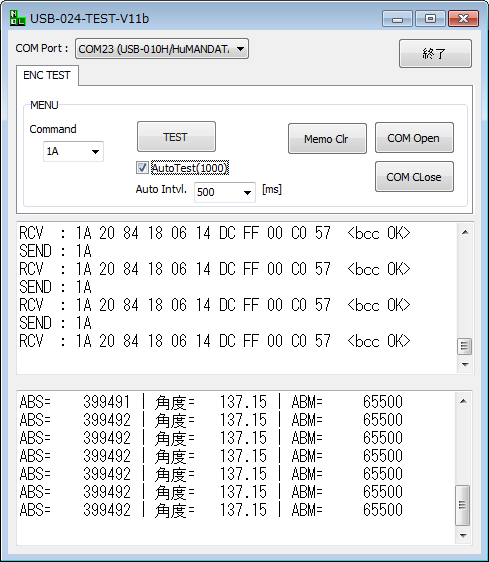
Task: Close the window with the red X
Action: coord(463,19)
